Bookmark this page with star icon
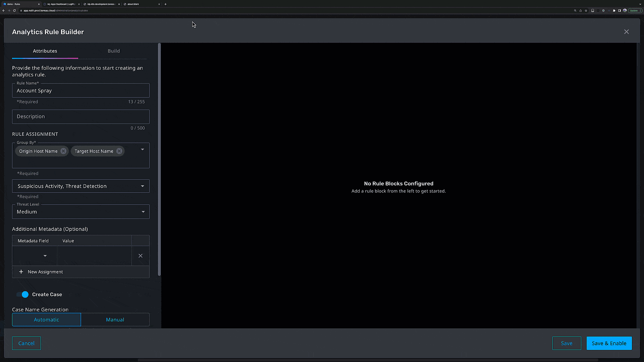 pyautogui.click(x=586, y=10)
